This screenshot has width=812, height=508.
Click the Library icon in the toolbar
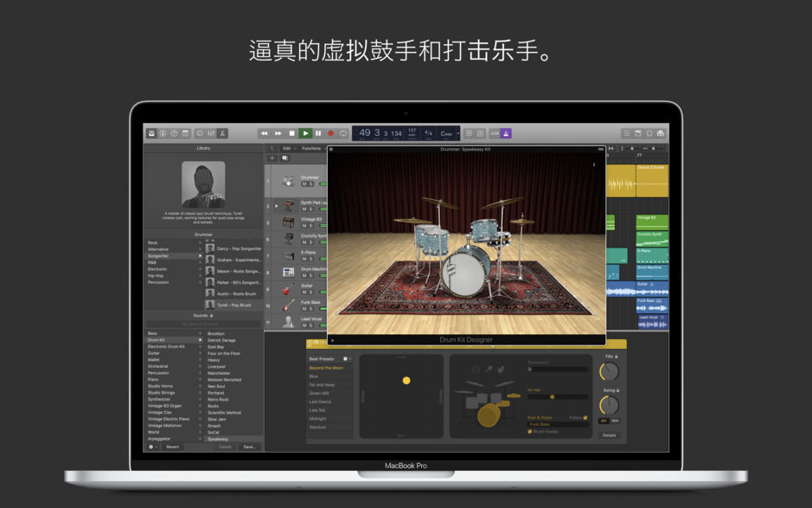pyautogui.click(x=150, y=133)
